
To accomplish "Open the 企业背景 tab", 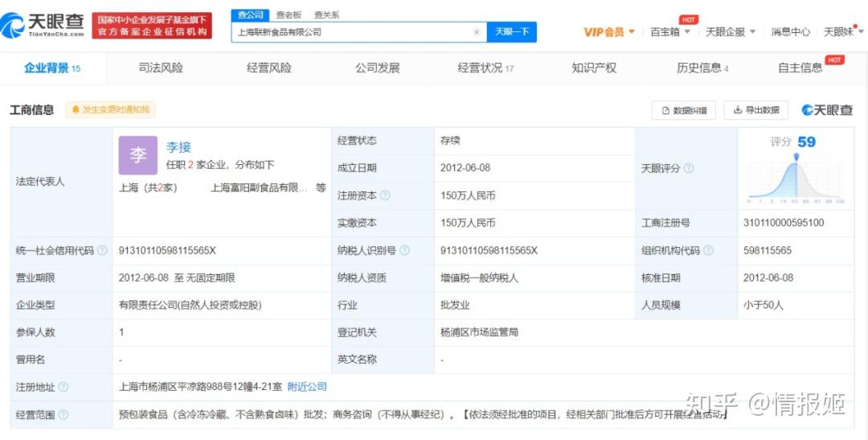I will [52, 68].
